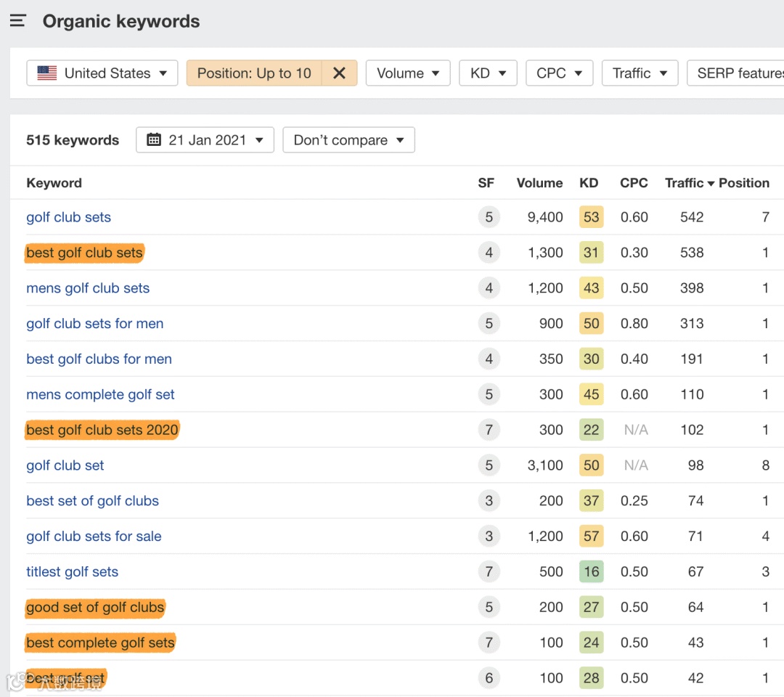Viewport: 784px width, 697px height.
Task: Open the golf club sets keyword link
Action: (69, 217)
